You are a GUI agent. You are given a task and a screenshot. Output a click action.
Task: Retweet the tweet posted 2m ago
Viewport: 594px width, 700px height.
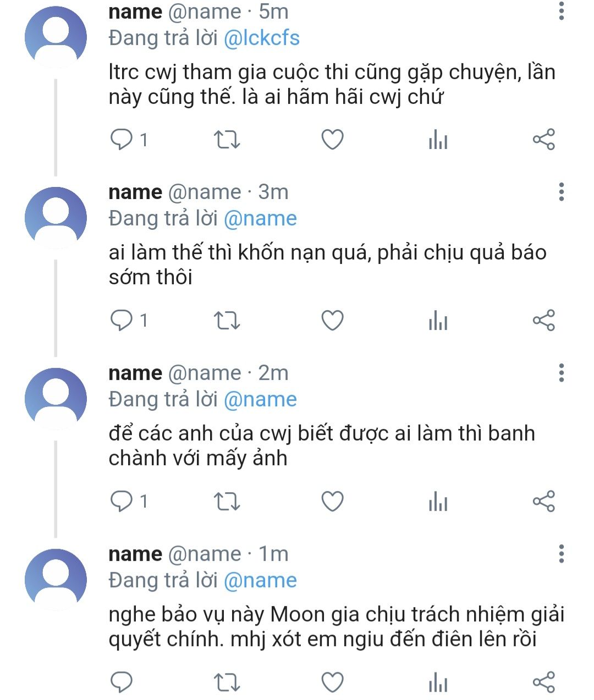point(226,501)
